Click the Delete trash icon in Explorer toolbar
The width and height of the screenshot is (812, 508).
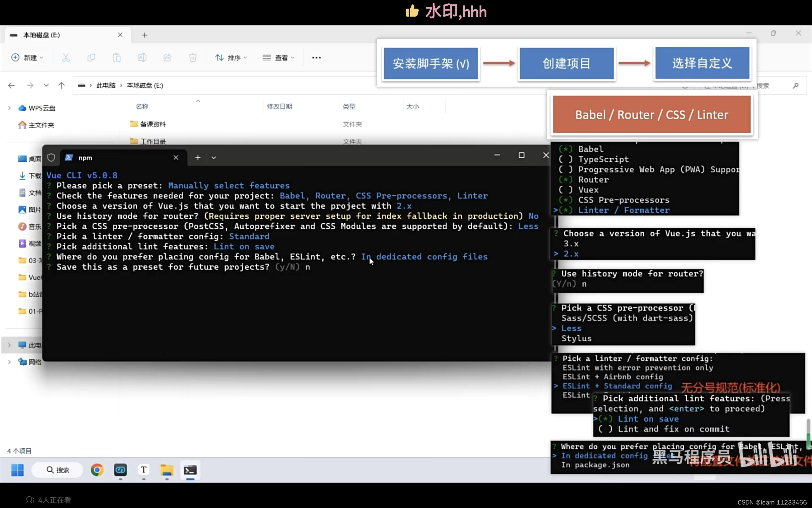[x=193, y=57]
